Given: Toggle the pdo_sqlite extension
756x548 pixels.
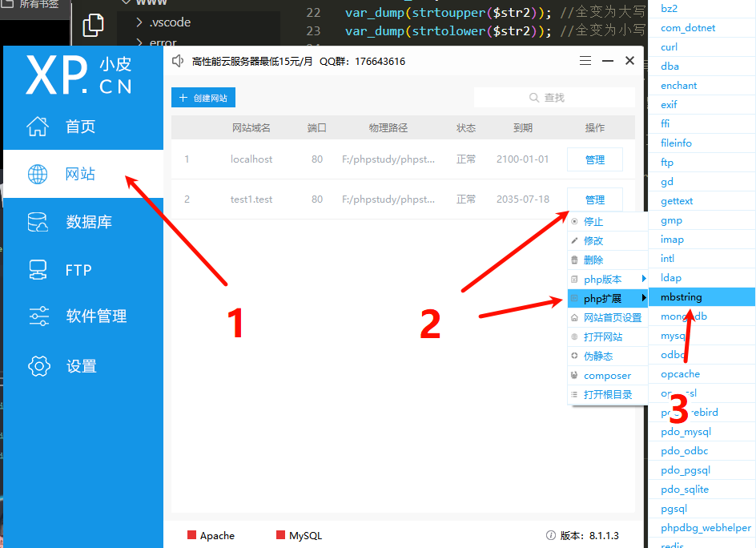Looking at the screenshot, I should tap(702, 490).
